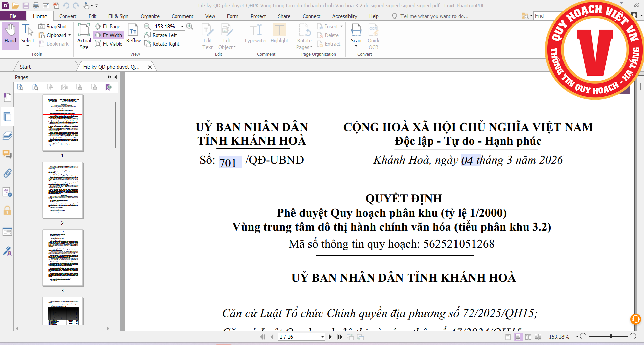Viewport: 644px width, 345px height.
Task: Toggle Fit Page view mode
Action: [108, 26]
